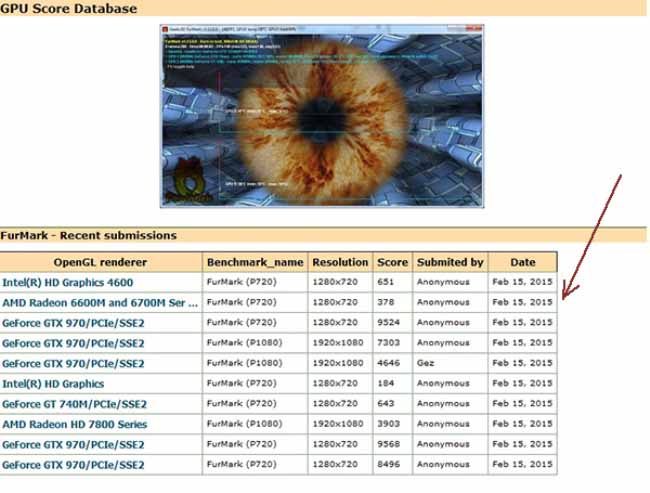
Task: Click the GPU Score Database heading
Action: click(69, 9)
